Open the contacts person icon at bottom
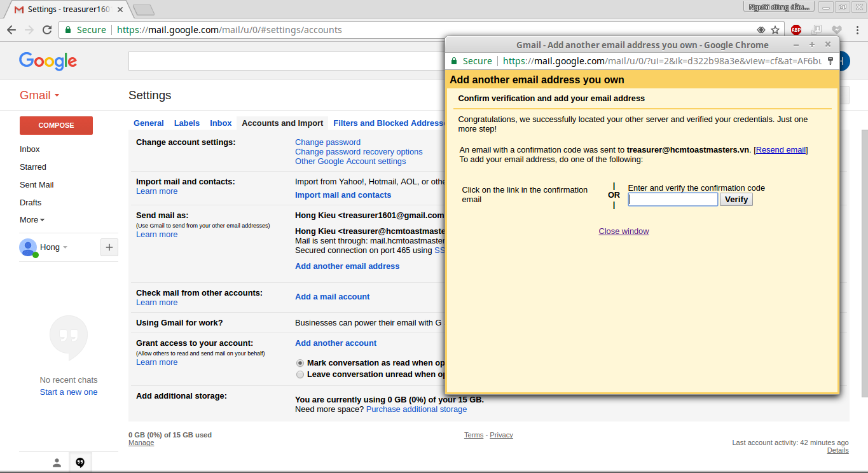 (57, 463)
